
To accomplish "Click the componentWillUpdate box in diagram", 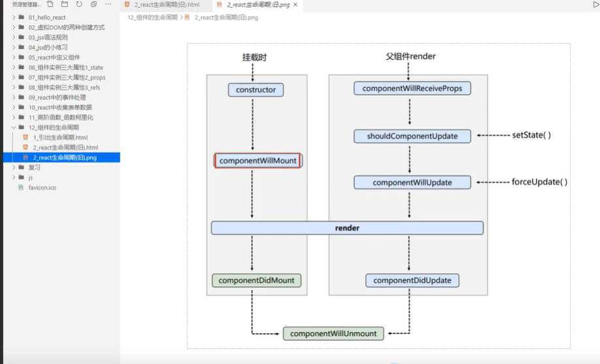I will pos(412,182).
